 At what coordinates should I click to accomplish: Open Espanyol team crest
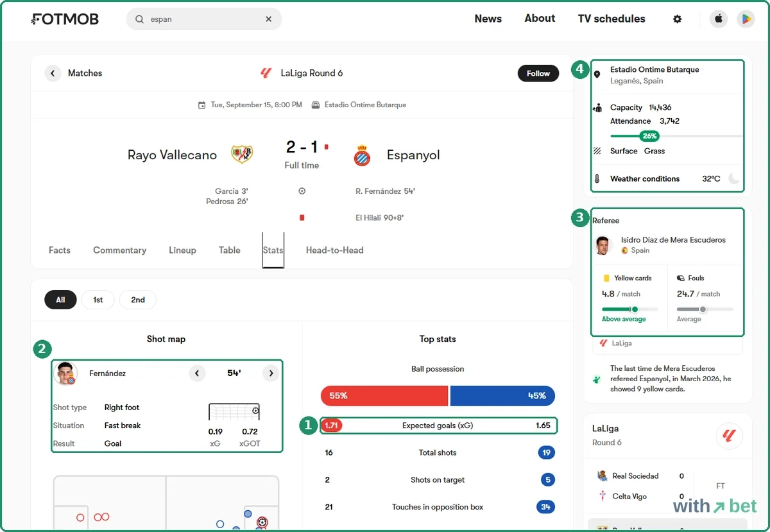pos(363,155)
